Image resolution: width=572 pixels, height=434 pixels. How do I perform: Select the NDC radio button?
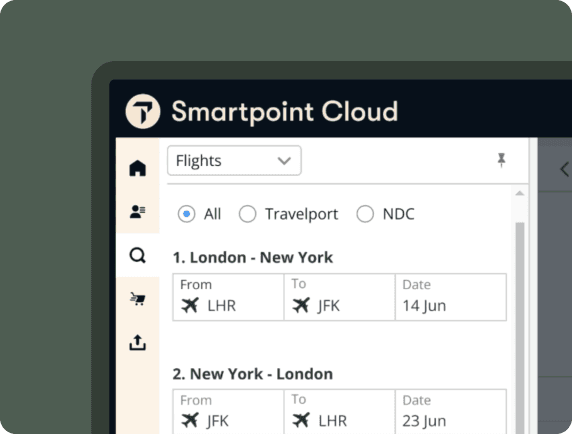click(365, 214)
